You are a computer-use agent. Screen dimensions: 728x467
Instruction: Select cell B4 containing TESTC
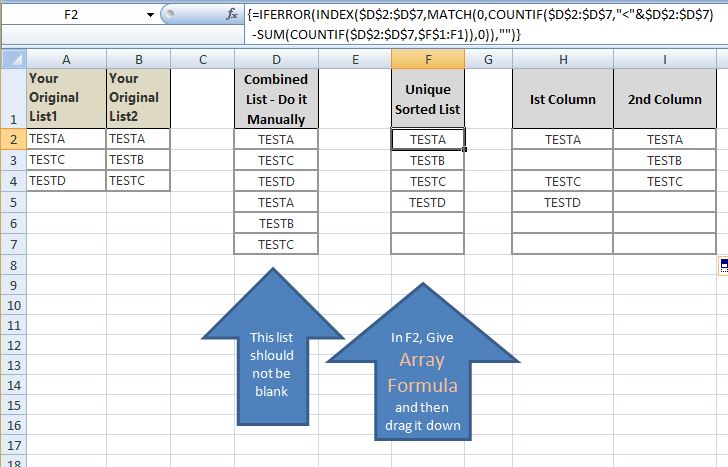pos(138,181)
